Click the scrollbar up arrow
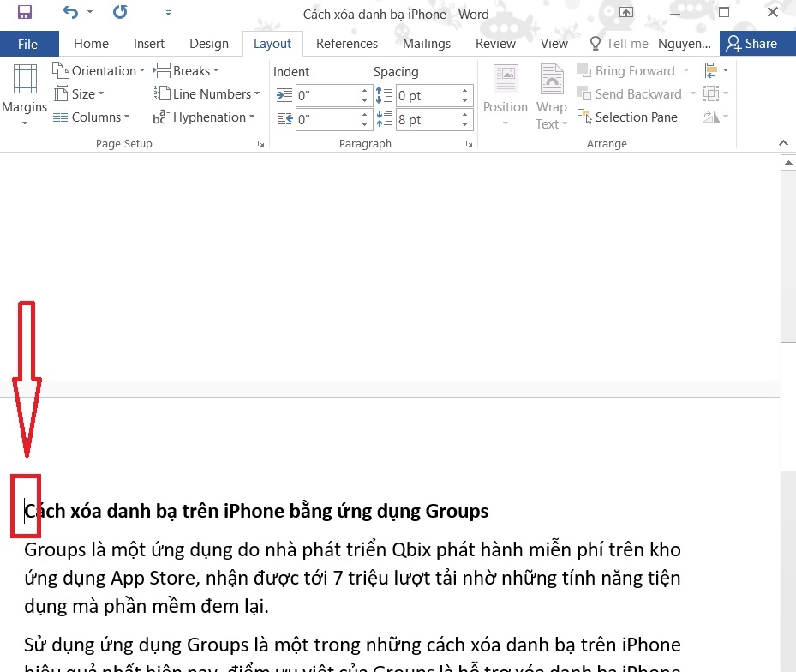The height and width of the screenshot is (672, 796). click(x=788, y=163)
